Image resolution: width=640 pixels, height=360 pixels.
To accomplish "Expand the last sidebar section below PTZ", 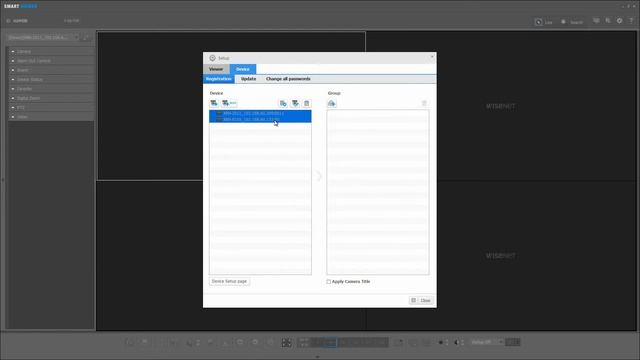I will 51,117.
